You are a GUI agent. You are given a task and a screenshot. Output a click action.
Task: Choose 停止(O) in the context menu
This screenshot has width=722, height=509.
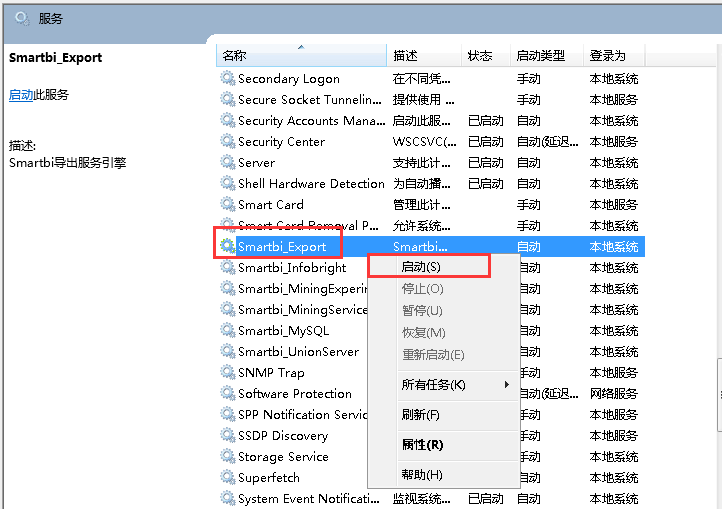[x=444, y=289]
